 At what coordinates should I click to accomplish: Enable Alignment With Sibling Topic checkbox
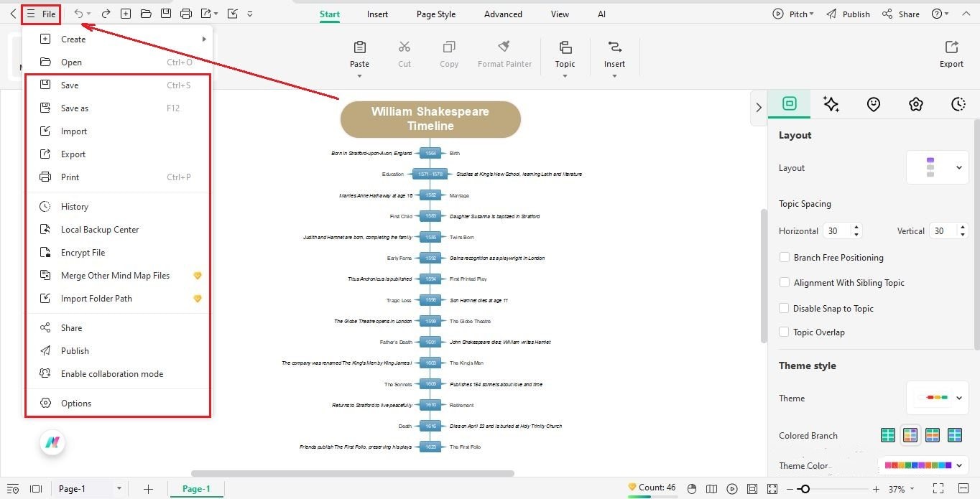pos(785,283)
